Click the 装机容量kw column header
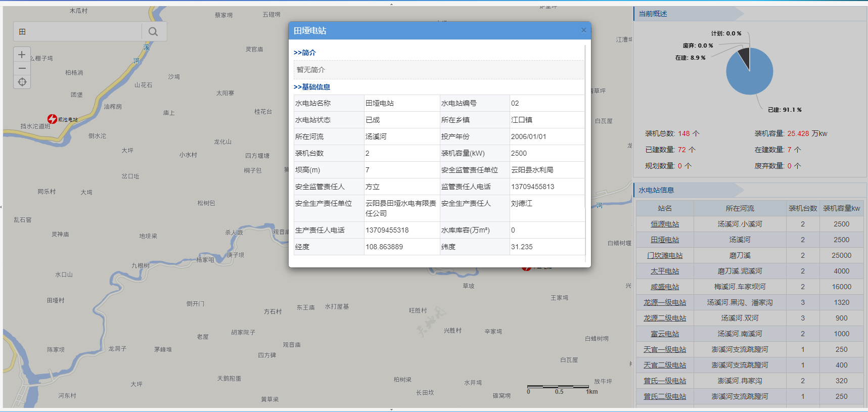868x412 pixels. 841,208
